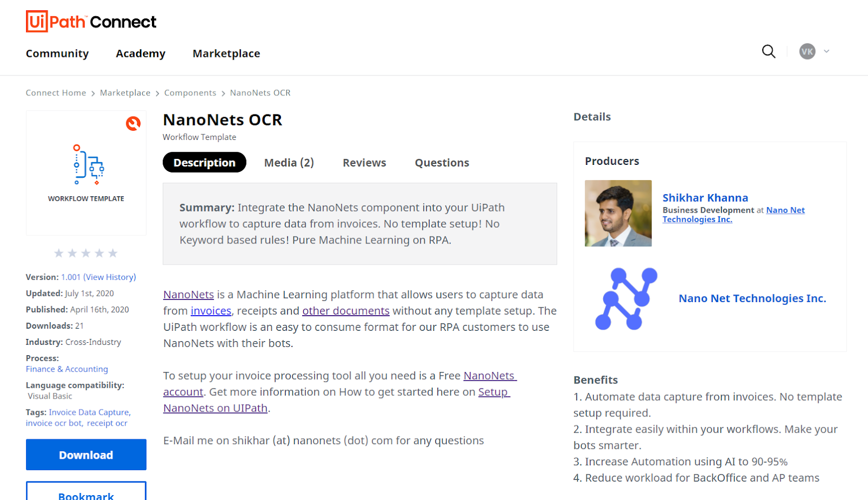Click the blue Download button

pos(86,454)
